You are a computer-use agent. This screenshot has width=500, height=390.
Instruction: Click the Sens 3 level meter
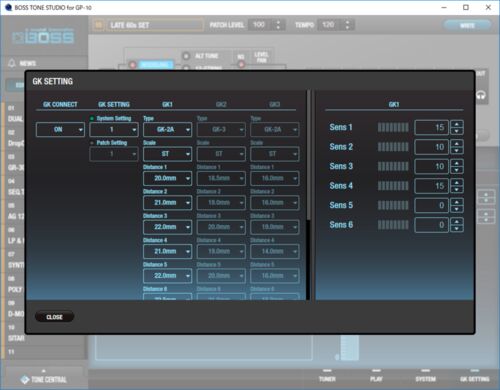393,166
